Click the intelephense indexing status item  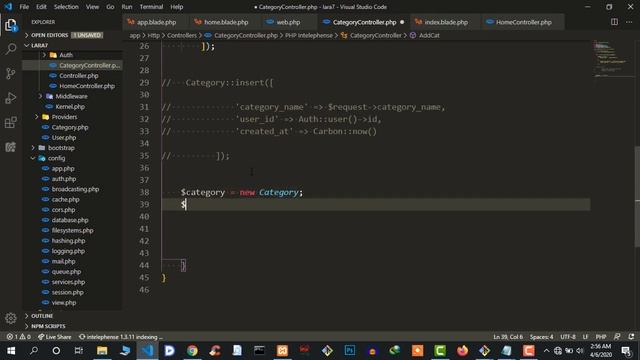(x=120, y=337)
